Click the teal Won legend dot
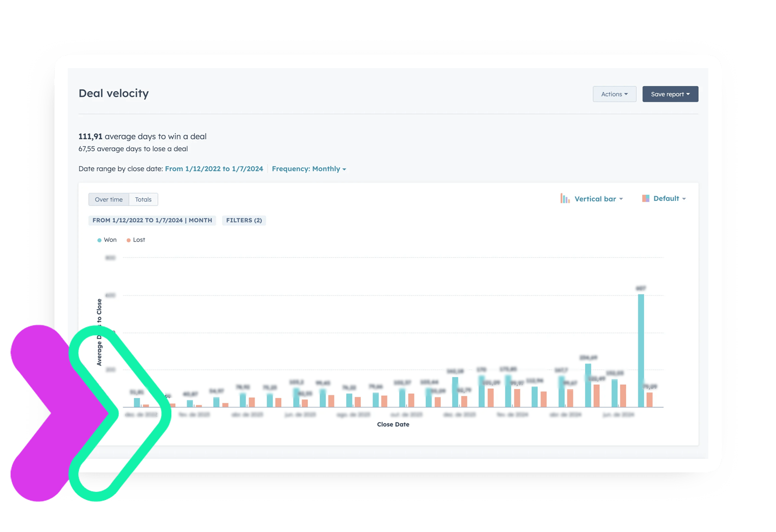 click(99, 240)
